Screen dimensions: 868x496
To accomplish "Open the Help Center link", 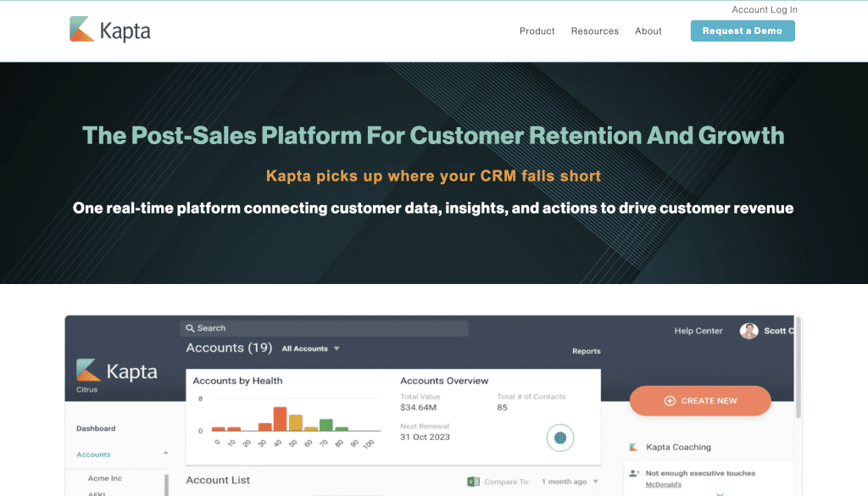I will coord(698,331).
